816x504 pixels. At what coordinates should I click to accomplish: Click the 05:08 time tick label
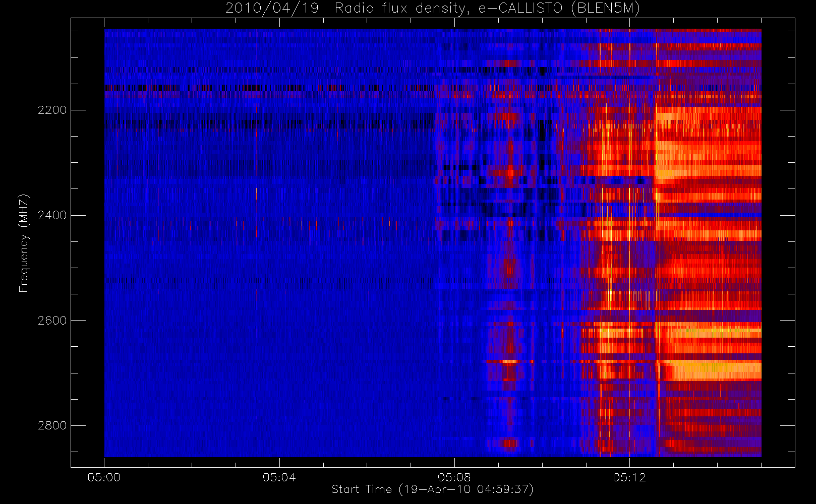click(454, 477)
